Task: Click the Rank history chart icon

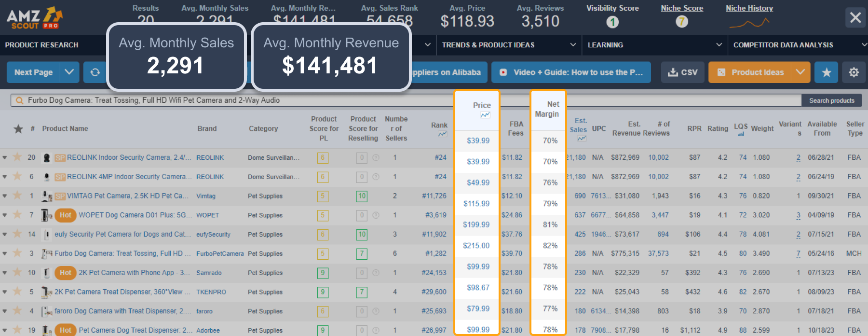Action: [x=442, y=134]
